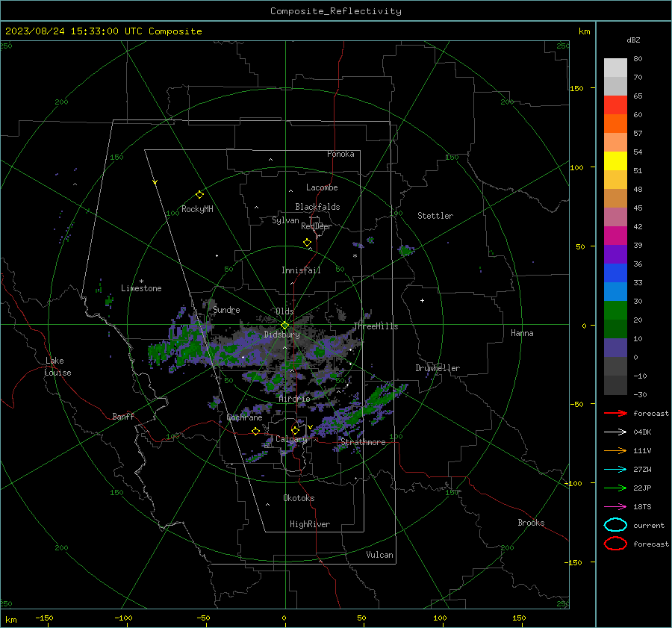
Task: Click the HighRiver label
Action: tap(310, 524)
